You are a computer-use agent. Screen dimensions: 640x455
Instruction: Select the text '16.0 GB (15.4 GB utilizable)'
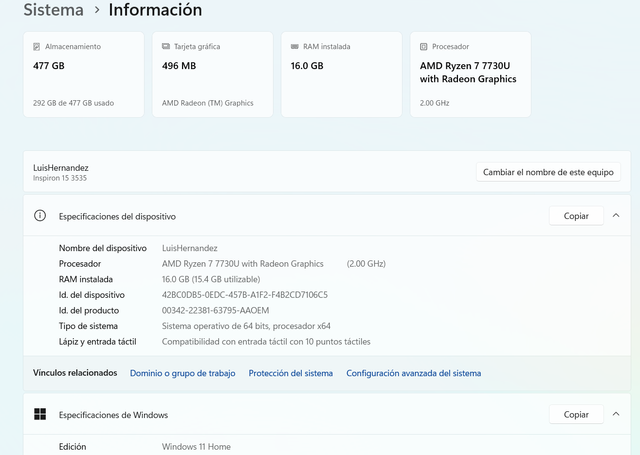(211, 279)
